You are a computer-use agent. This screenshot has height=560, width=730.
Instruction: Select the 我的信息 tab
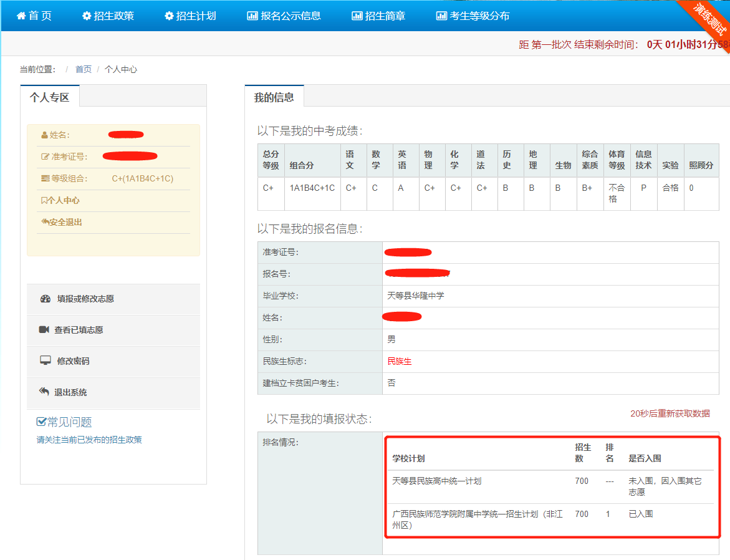(274, 97)
